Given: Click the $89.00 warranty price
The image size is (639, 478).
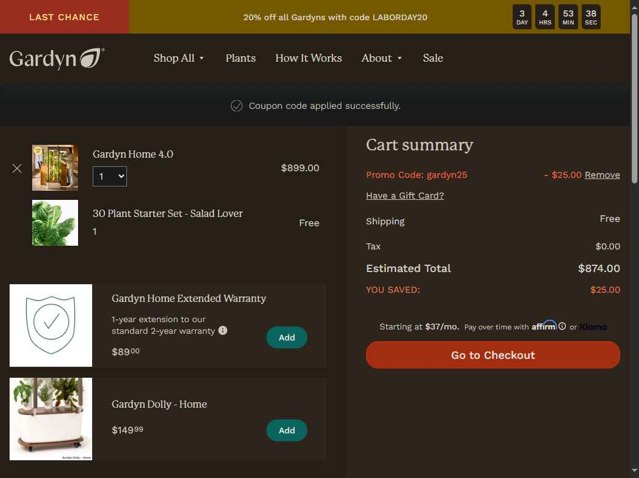Looking at the screenshot, I should point(126,351).
